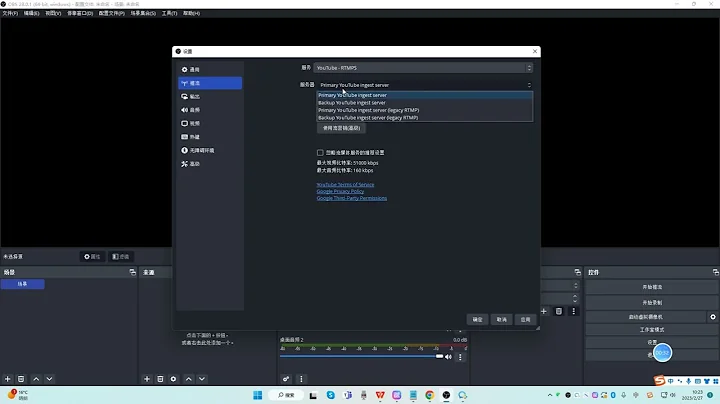The width and height of the screenshot is (720, 404).
Task: Open Desktop Audio 2 options three-dot menu
Action: coord(460,357)
